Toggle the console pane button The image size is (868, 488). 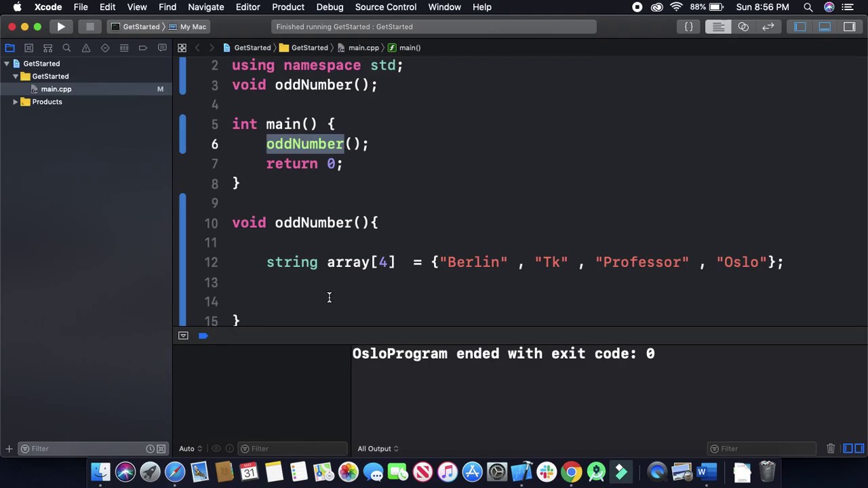(859, 448)
